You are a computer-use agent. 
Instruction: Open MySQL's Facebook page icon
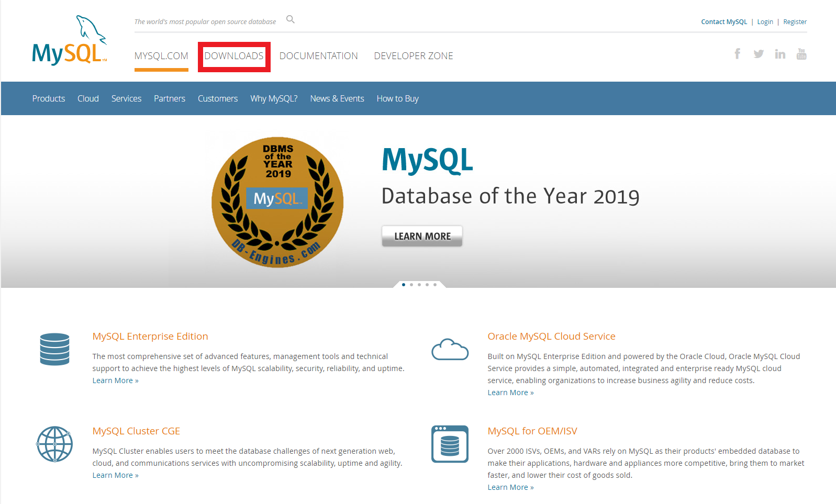coord(737,53)
